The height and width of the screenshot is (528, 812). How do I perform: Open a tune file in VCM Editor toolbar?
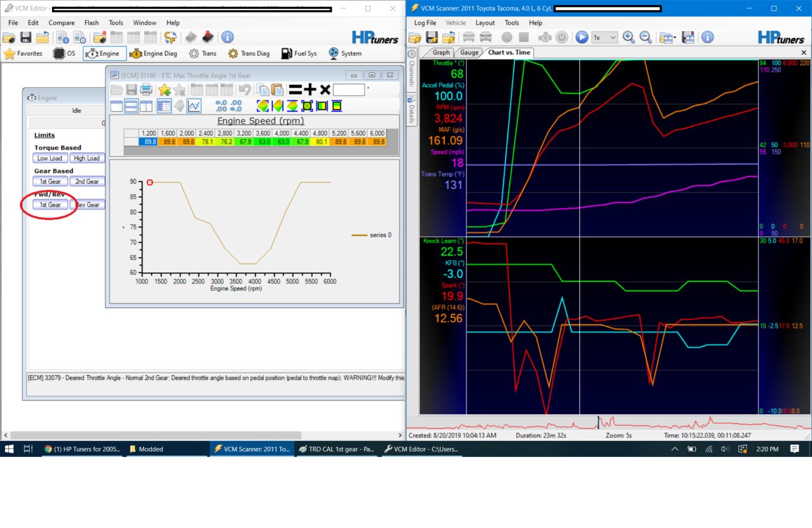[10, 37]
